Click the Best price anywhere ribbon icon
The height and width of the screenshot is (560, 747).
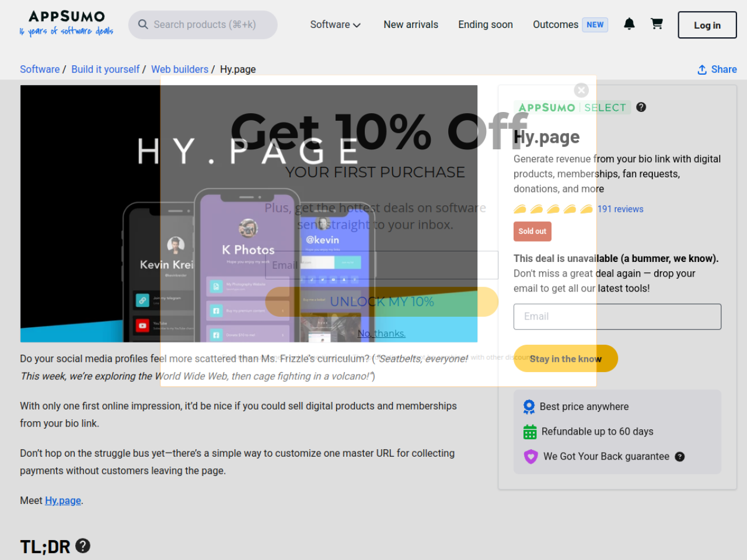[529, 407]
